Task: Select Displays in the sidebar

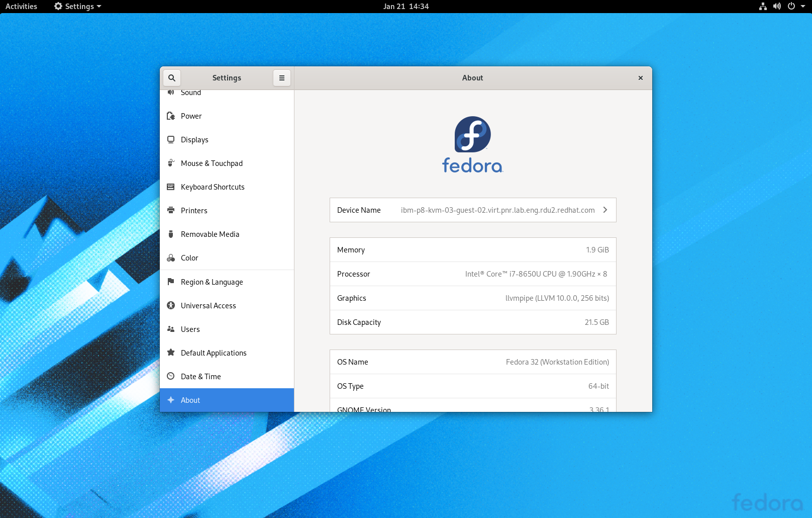Action: click(227, 140)
